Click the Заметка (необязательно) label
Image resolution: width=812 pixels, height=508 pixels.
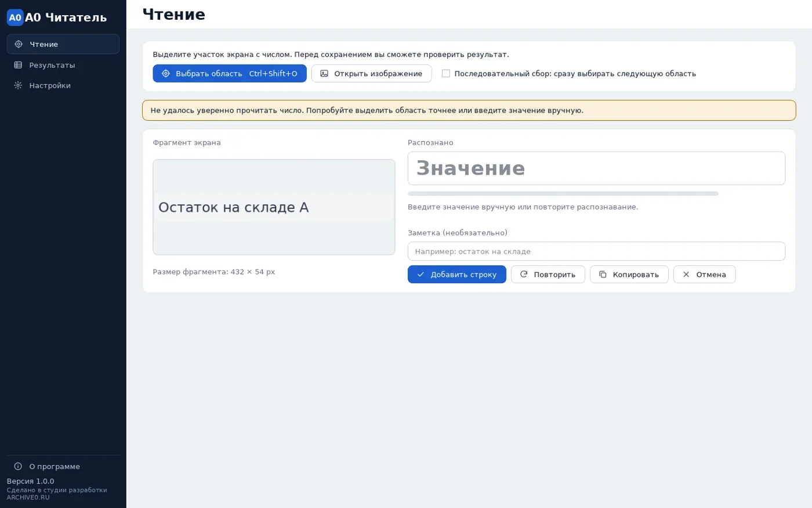pos(458,233)
